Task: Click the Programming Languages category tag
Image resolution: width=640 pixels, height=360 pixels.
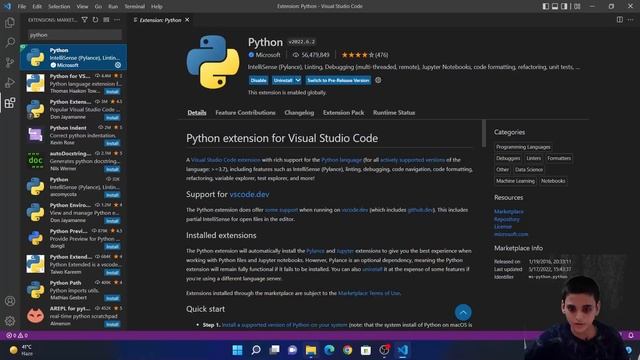Action: [x=523, y=147]
